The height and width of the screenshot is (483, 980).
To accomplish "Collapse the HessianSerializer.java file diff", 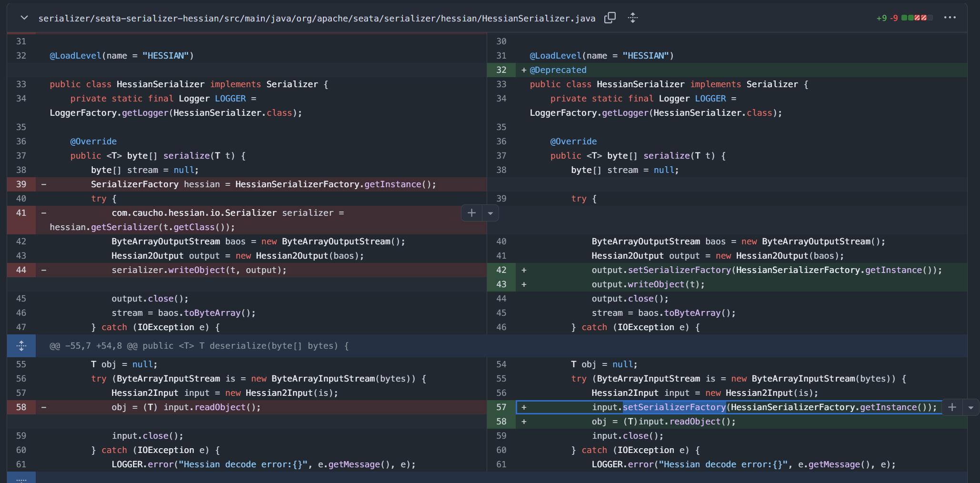I will pos(24,18).
